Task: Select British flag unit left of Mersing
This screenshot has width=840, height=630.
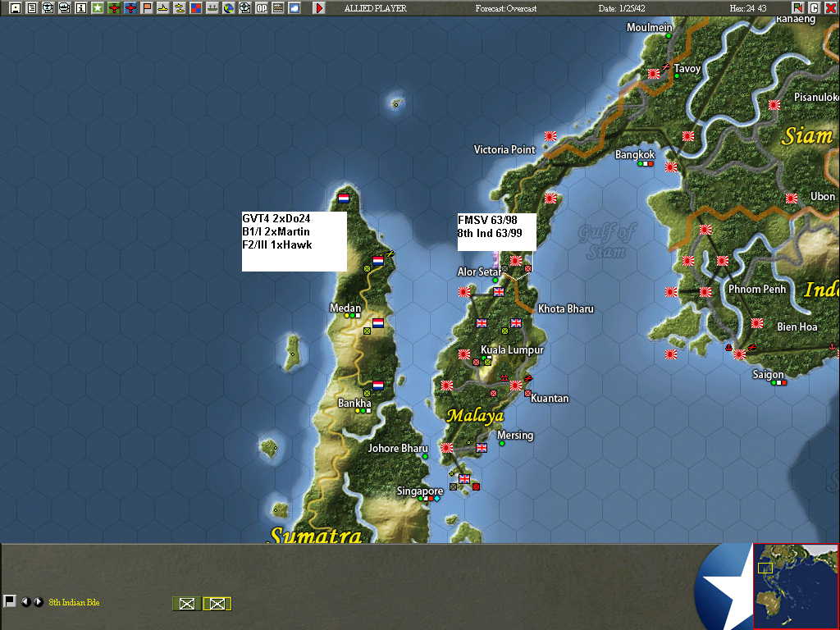Action: point(482,448)
